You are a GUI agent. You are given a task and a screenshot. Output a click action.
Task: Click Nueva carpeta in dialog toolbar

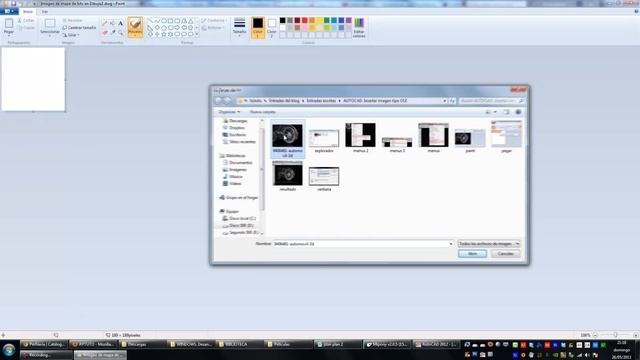262,112
